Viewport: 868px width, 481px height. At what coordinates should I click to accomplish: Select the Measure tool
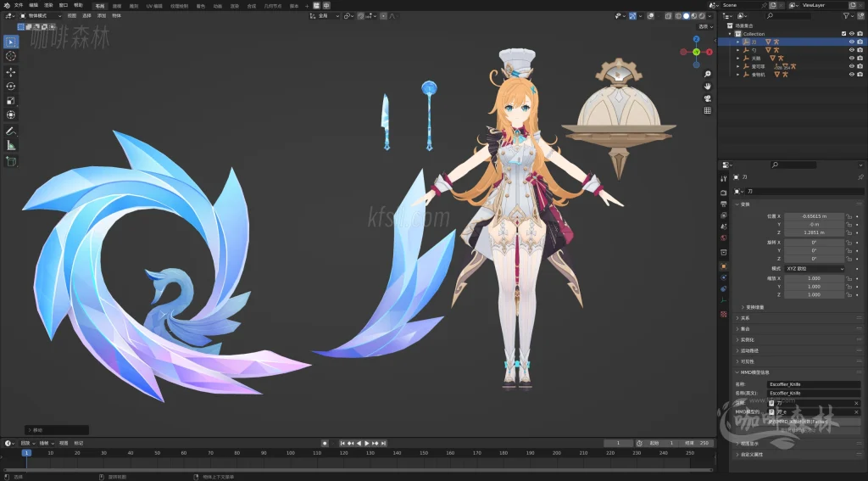point(10,145)
